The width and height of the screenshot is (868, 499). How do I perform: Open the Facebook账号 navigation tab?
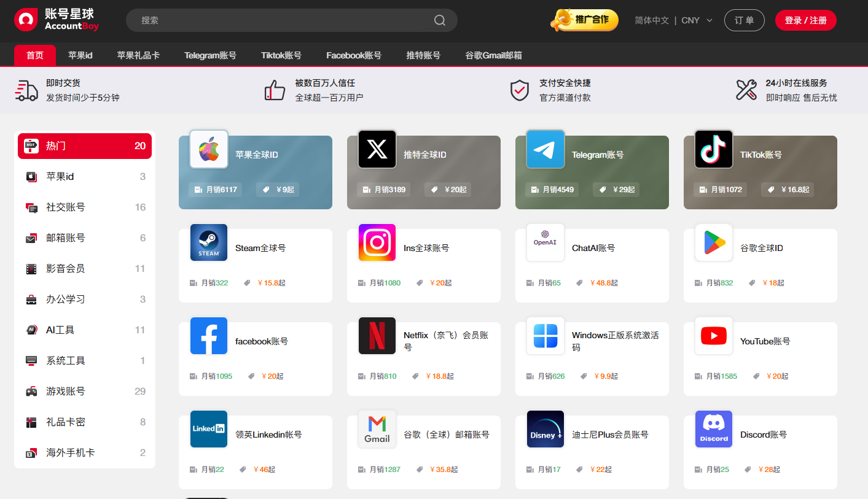tap(354, 55)
